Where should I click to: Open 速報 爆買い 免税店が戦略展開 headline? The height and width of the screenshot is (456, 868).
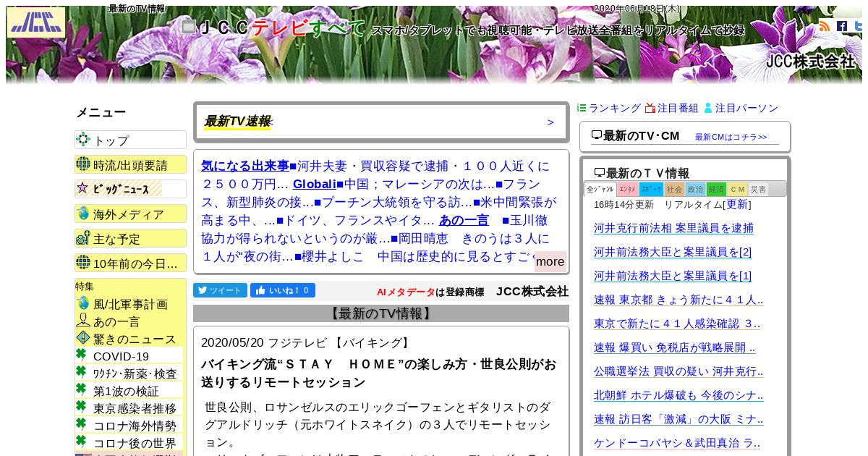point(674,347)
